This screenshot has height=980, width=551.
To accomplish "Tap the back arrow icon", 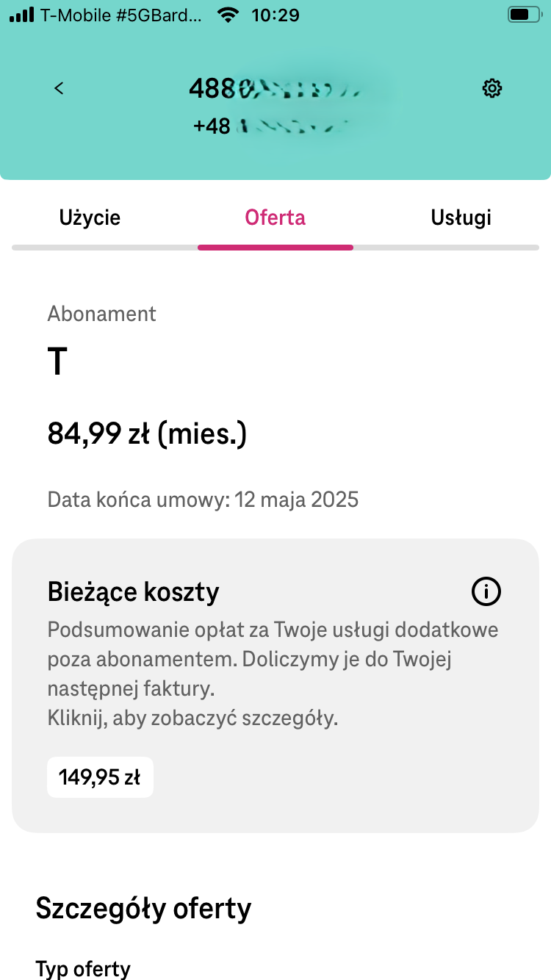I will tap(59, 88).
